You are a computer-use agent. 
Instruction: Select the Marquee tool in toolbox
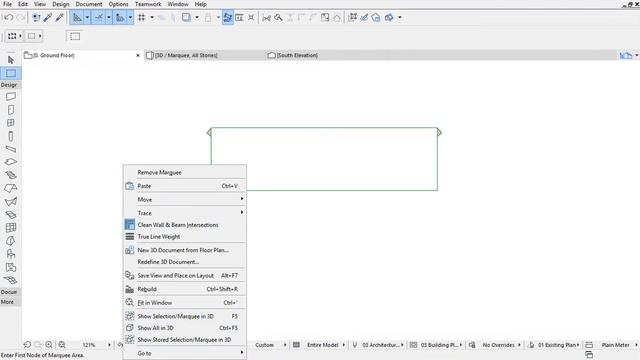[x=11, y=73]
